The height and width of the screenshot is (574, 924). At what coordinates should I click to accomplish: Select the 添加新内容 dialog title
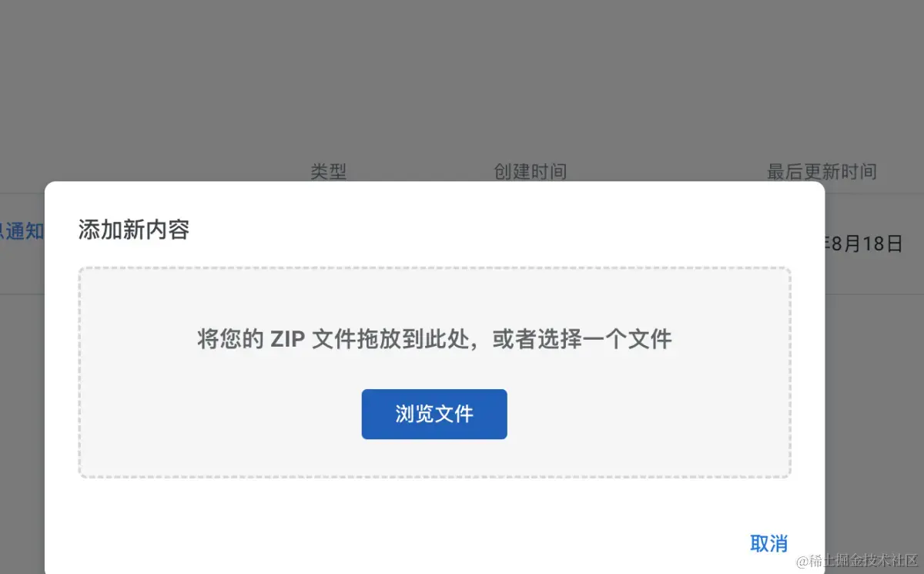point(134,230)
